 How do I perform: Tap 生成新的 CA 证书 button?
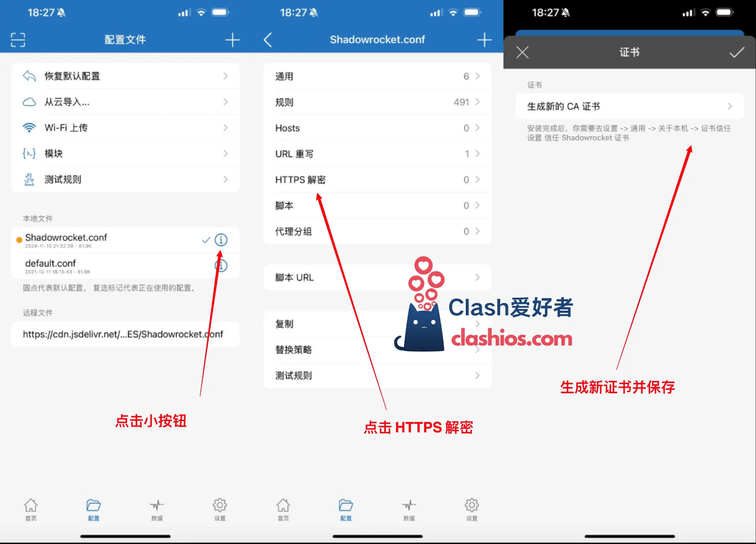click(x=625, y=106)
